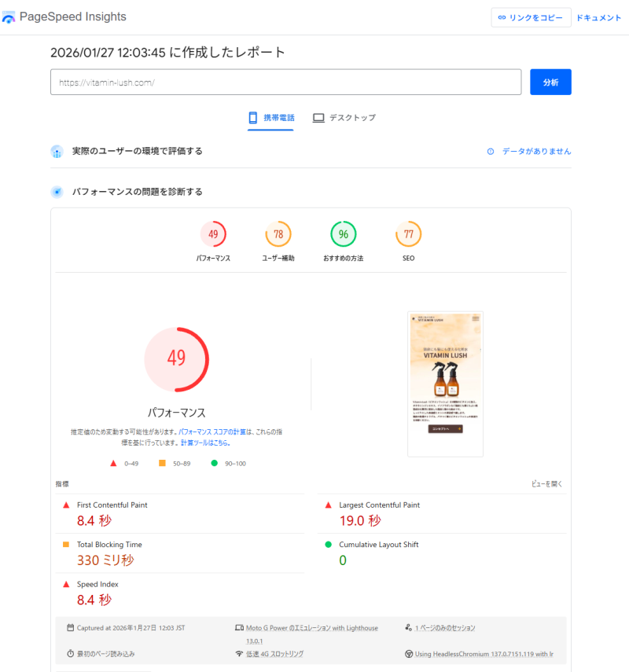Open the ドキュメント link

(x=598, y=17)
